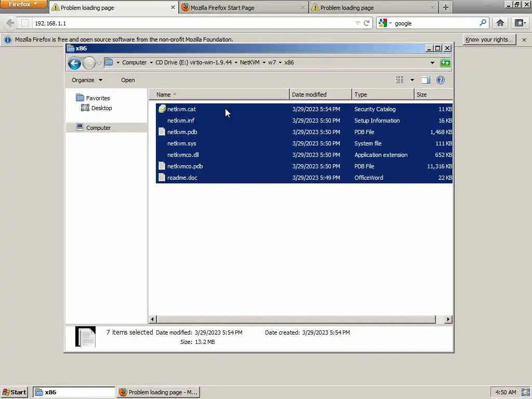532x399 pixels.
Task: Click Firefox back navigation arrow
Action: pyautogui.click(x=10, y=23)
